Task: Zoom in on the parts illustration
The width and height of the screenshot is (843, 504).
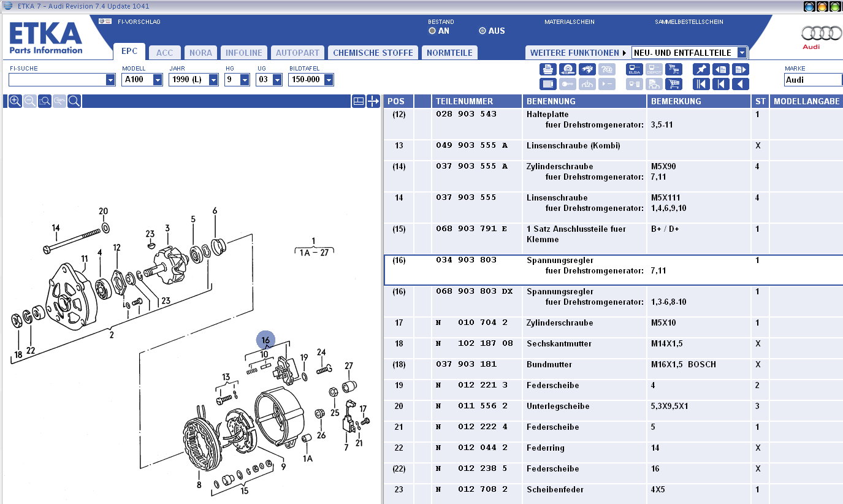Action: click(x=15, y=101)
